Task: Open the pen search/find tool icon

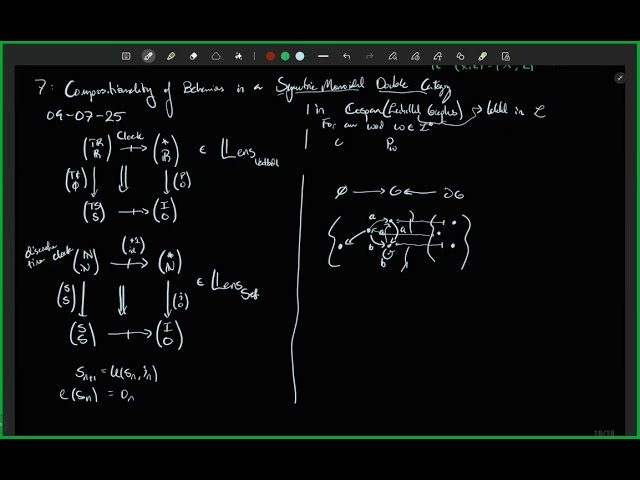Action: 393,56
